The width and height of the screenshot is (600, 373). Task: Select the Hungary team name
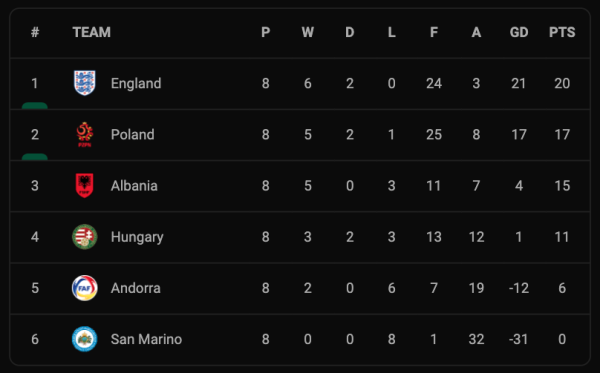[x=137, y=237]
